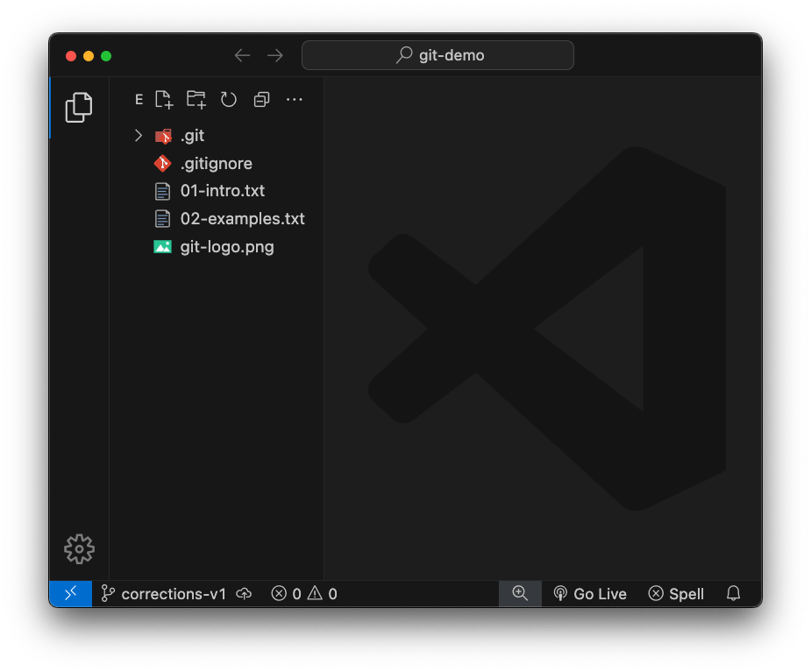Navigate forward with the right arrow

(275, 55)
